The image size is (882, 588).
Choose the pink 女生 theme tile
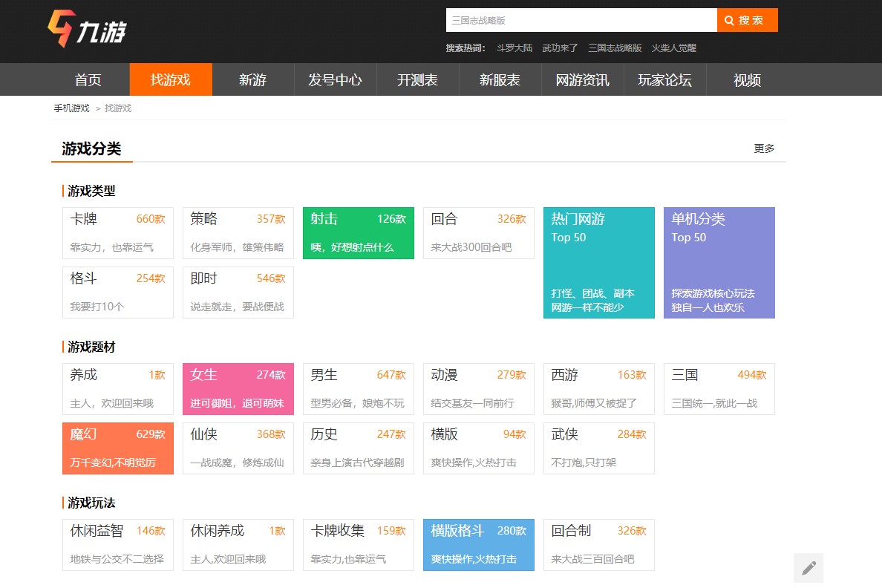point(238,389)
